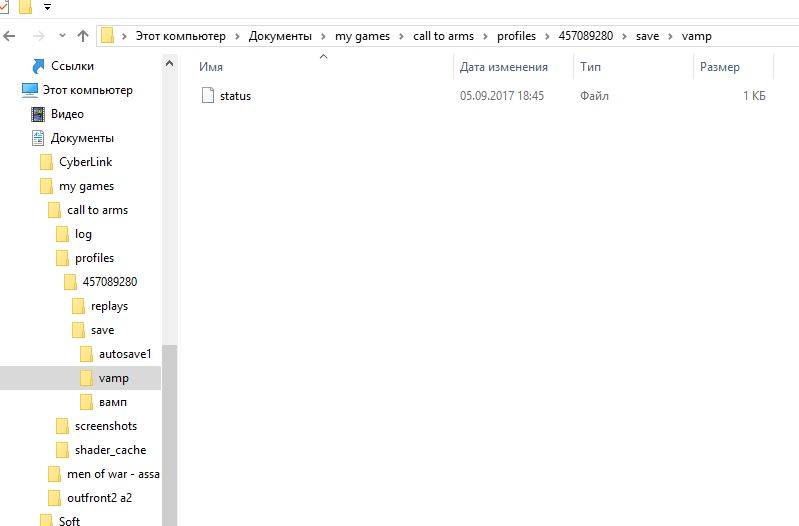Expand chevron after "my games" in address bar
This screenshot has height=526, width=799.
pyautogui.click(x=402, y=36)
